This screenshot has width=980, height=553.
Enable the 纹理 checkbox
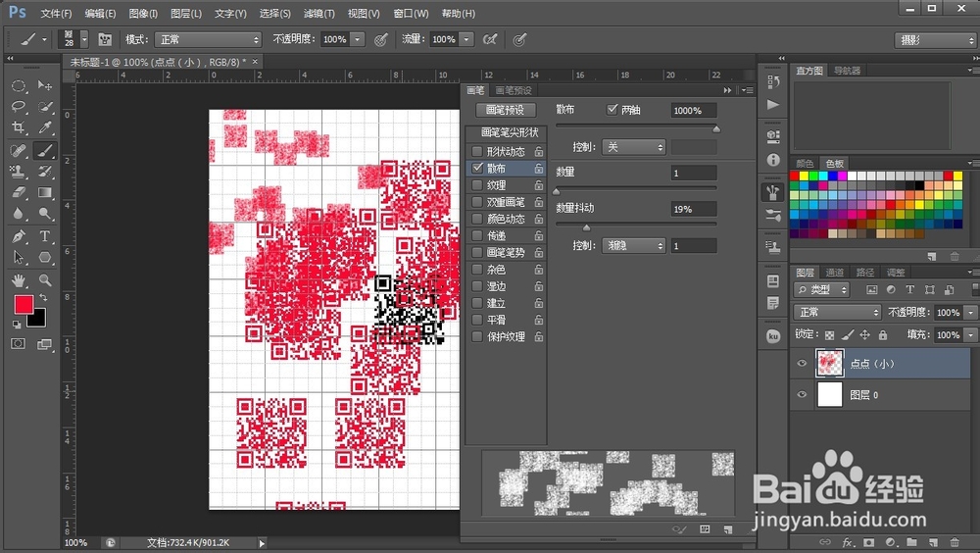(477, 185)
